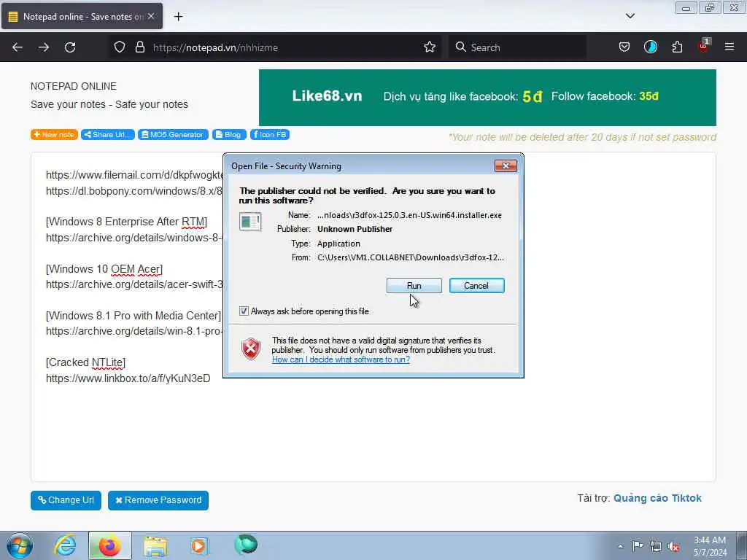This screenshot has width=747, height=560.
Task: Click the Run button in the security warning
Action: click(414, 285)
